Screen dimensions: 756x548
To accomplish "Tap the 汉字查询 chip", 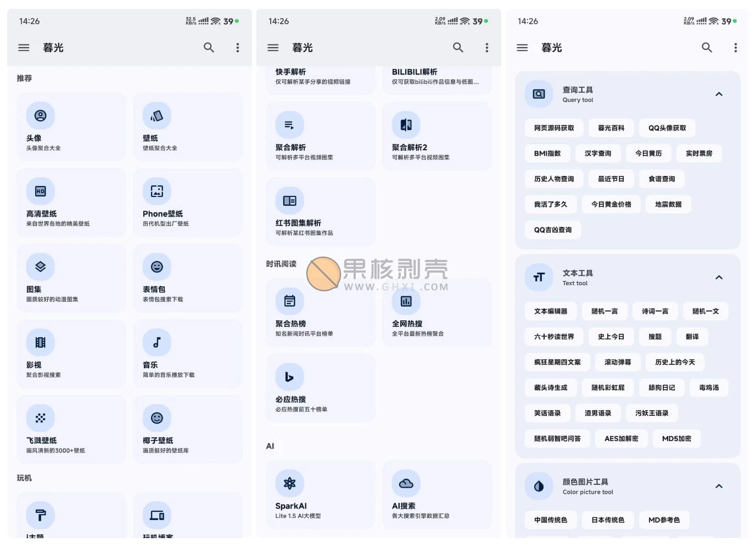I will tap(598, 154).
